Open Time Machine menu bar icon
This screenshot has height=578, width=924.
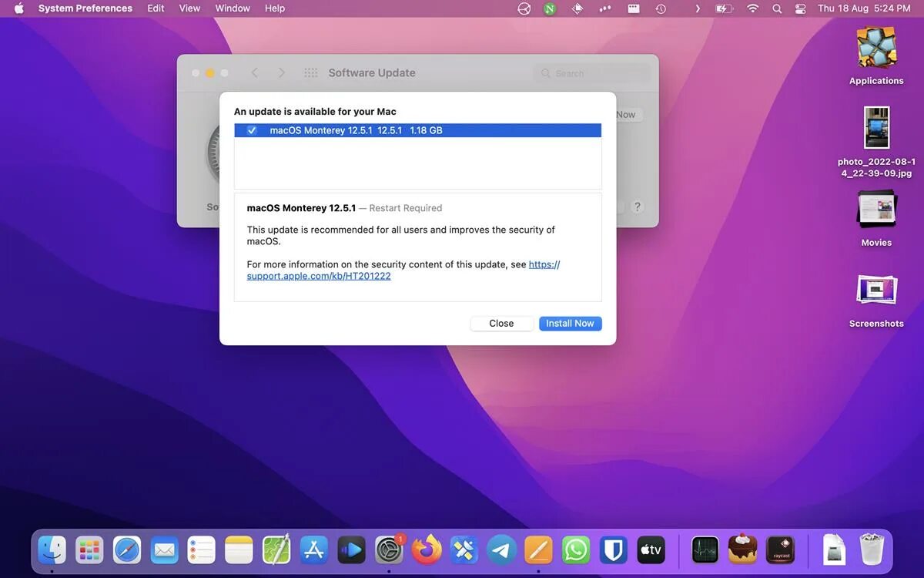click(x=661, y=8)
